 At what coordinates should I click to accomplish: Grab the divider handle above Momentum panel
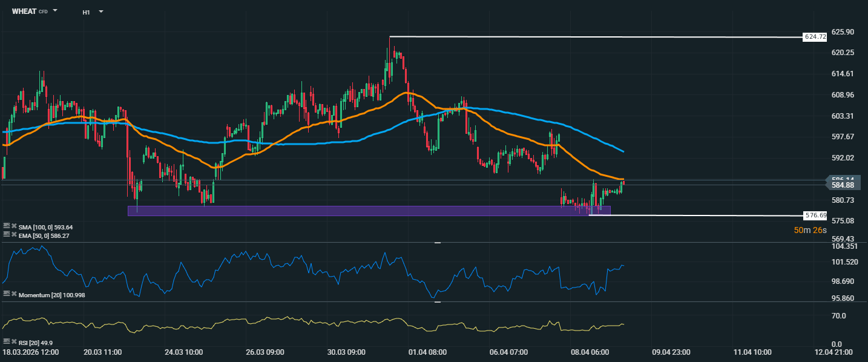(438, 242)
